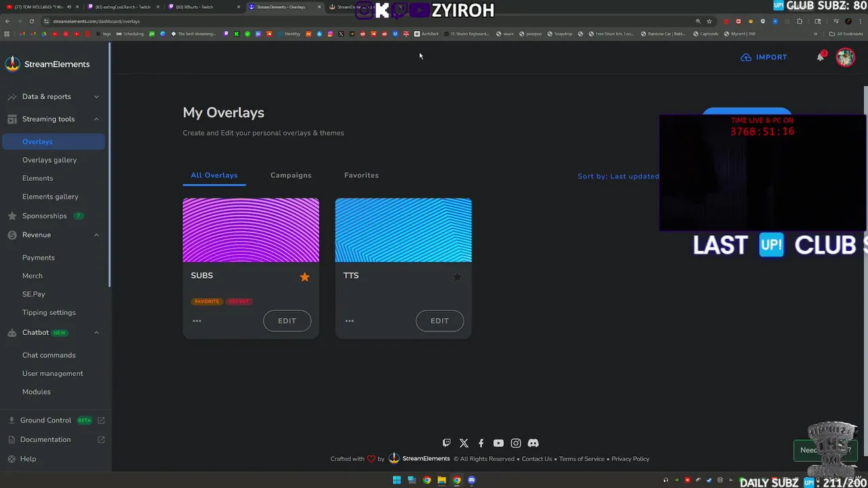The height and width of the screenshot is (488, 868).
Task: Collapse the Streaming tools section
Action: coord(54,119)
